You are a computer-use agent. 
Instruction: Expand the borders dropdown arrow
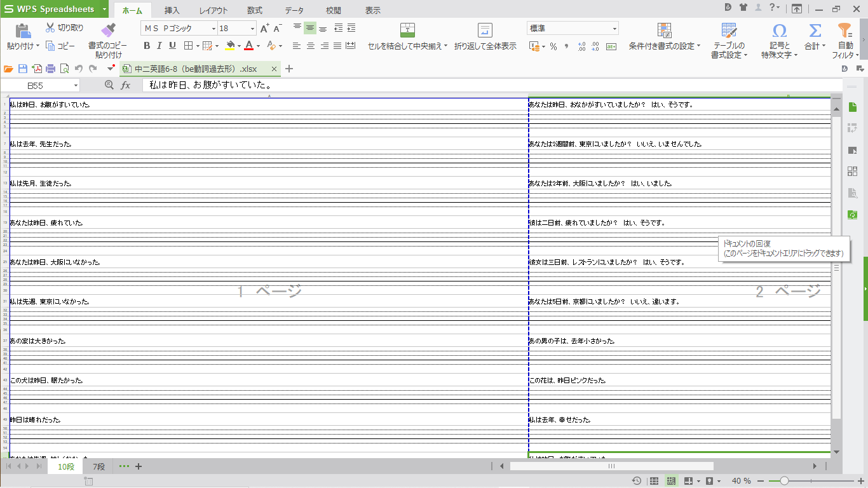point(198,46)
